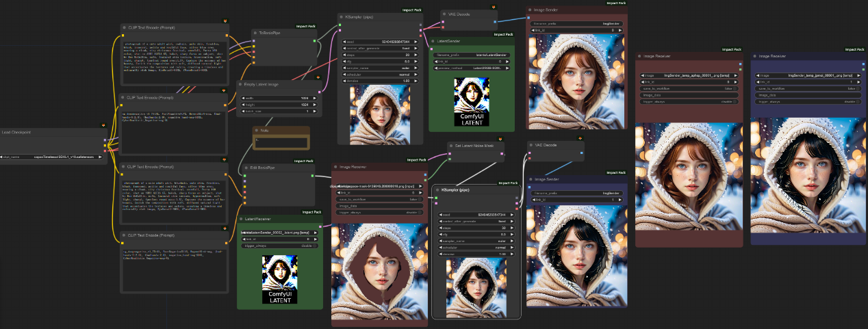Click the denoise slider in the lower KSampler (pipe)

(x=476, y=253)
